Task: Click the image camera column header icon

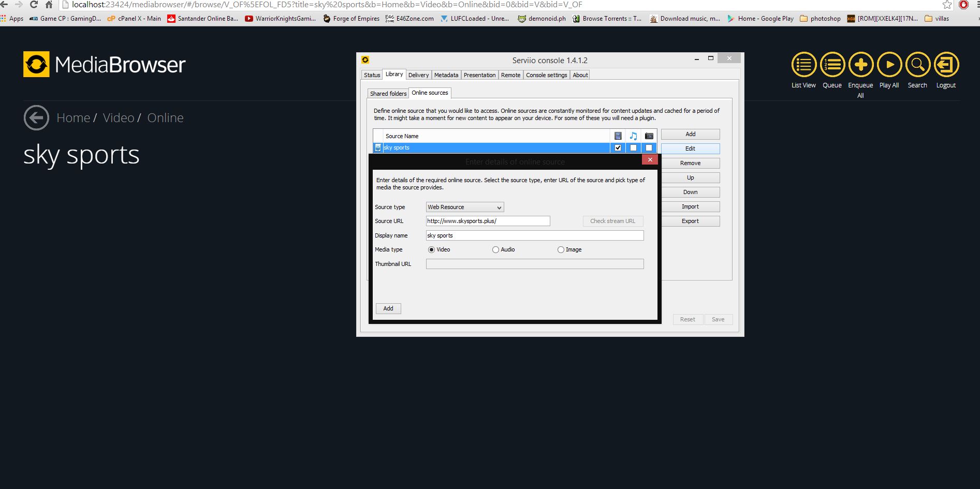Action: tap(649, 136)
